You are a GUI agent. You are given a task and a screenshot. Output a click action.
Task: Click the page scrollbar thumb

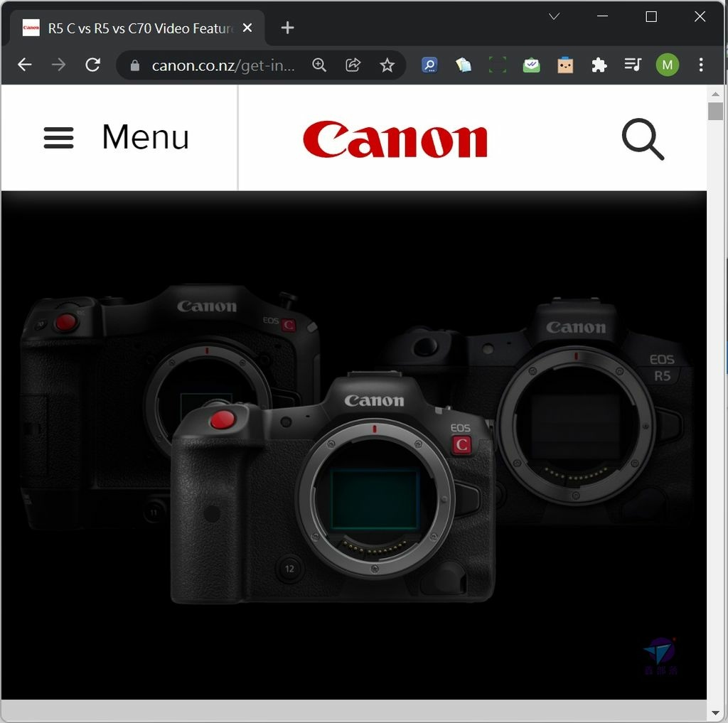tap(715, 112)
